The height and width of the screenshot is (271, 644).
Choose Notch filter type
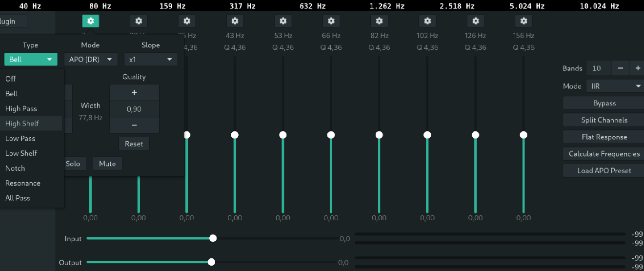(31, 168)
